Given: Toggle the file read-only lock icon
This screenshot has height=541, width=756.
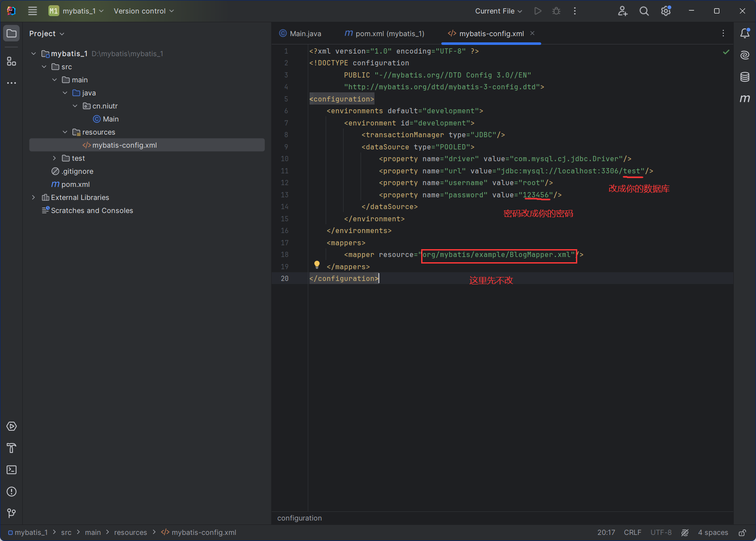Looking at the screenshot, I should tap(742, 532).
